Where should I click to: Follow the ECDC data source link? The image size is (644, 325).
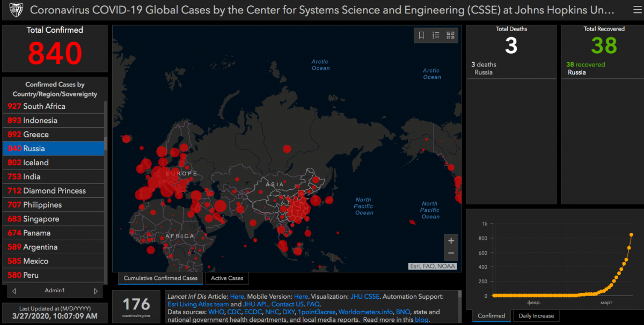coord(253,312)
